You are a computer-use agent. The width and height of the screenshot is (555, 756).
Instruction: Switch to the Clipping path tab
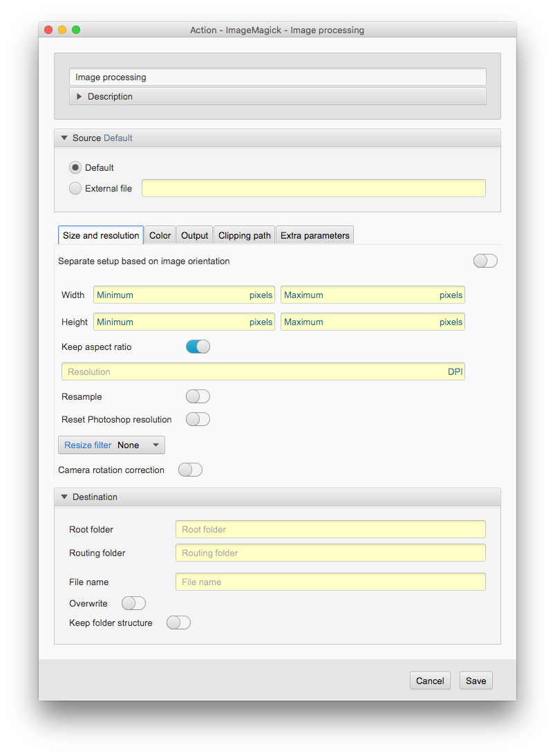(244, 235)
